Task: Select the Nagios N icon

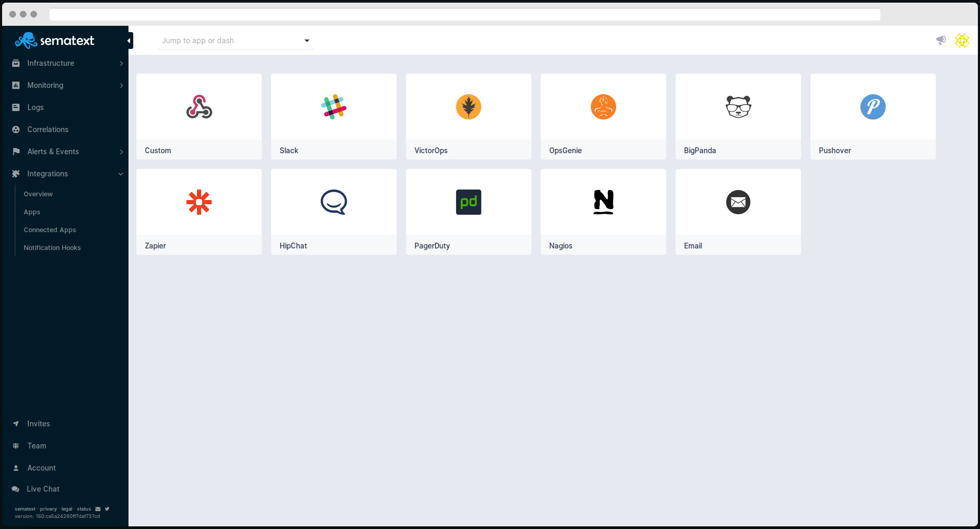Action: pyautogui.click(x=603, y=202)
